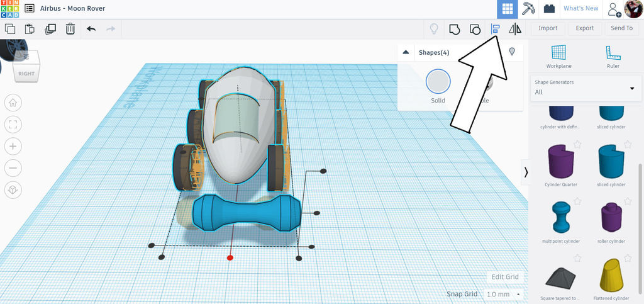Image resolution: width=644 pixels, height=304 pixels.
Task: Click the Import button
Action: [x=548, y=28]
